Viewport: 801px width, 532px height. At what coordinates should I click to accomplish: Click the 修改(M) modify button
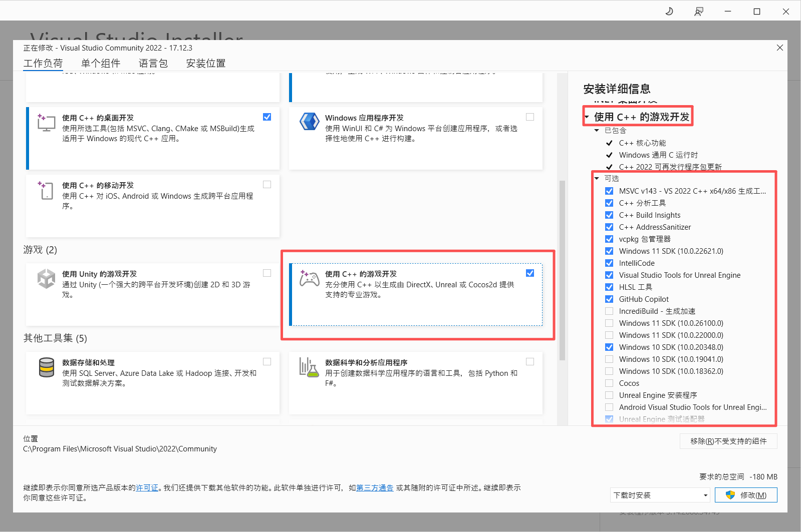(x=746, y=495)
